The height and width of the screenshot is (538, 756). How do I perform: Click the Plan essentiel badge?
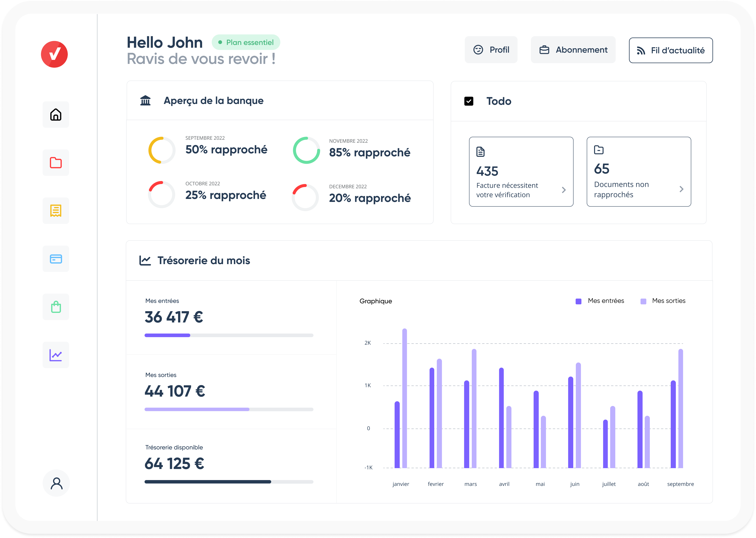(x=246, y=42)
